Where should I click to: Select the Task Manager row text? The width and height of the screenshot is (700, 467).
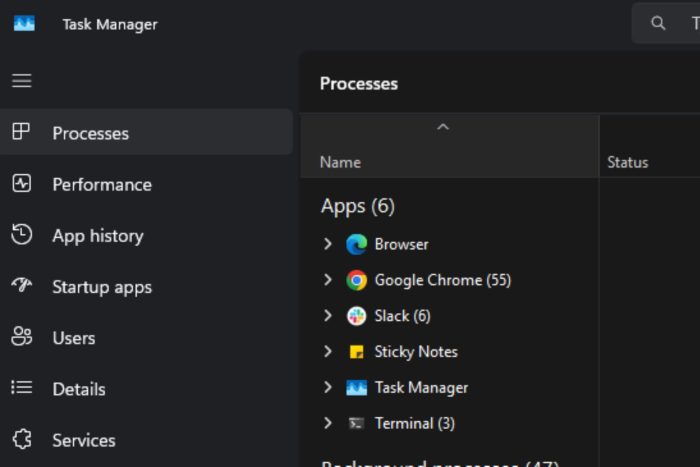click(421, 388)
